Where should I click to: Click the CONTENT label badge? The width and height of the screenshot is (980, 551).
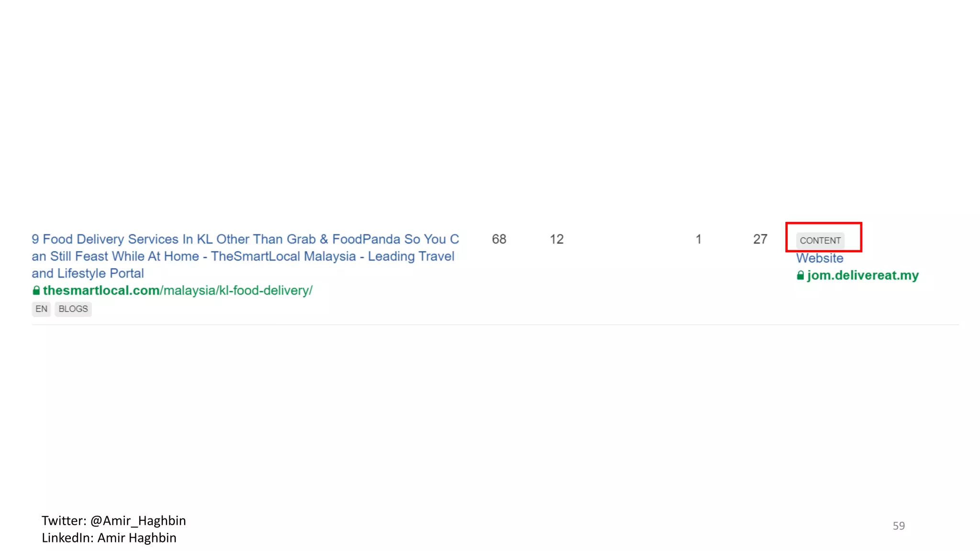pyautogui.click(x=820, y=241)
